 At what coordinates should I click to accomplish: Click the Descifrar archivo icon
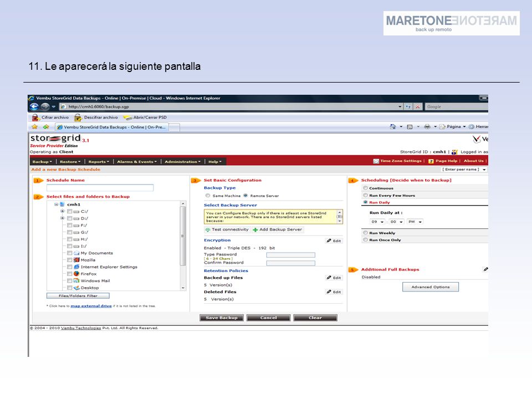(x=78, y=117)
